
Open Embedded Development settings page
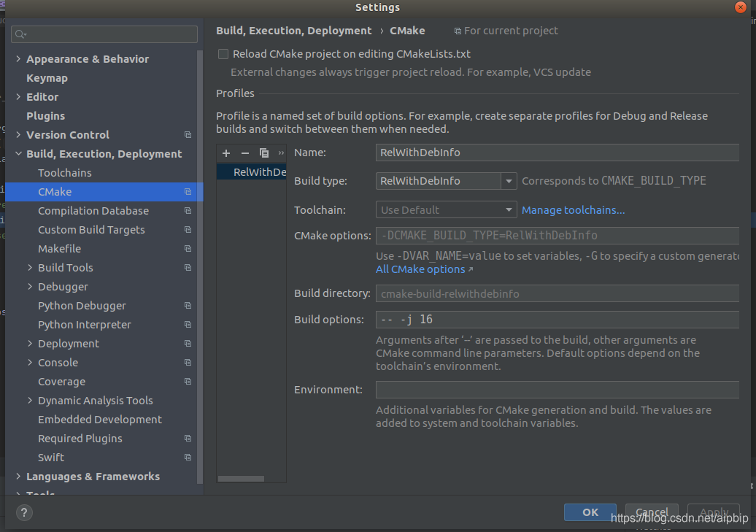(100, 420)
